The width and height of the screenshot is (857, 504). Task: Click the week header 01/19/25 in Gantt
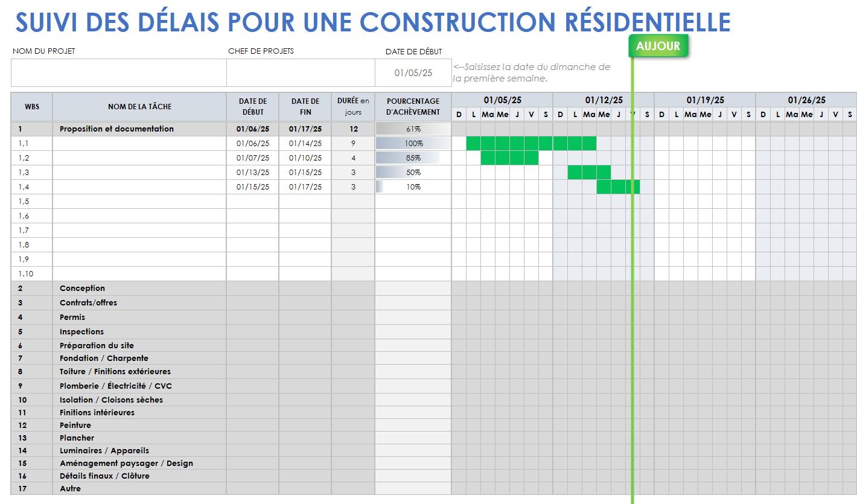click(705, 100)
